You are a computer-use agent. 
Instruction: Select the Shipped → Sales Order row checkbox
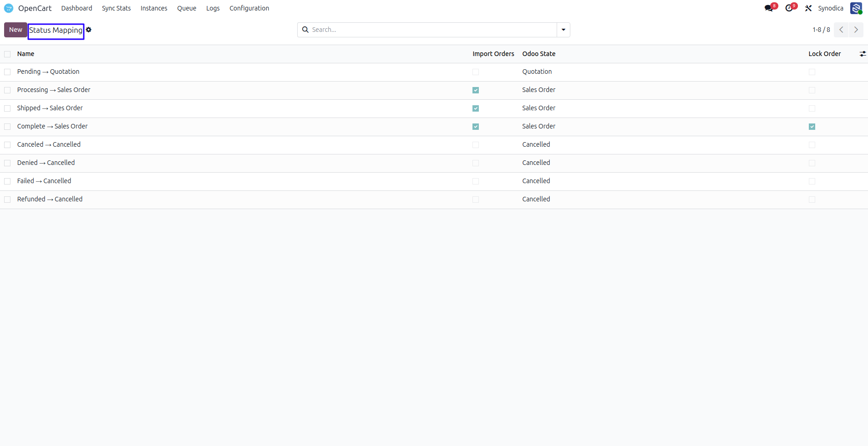[x=7, y=108]
